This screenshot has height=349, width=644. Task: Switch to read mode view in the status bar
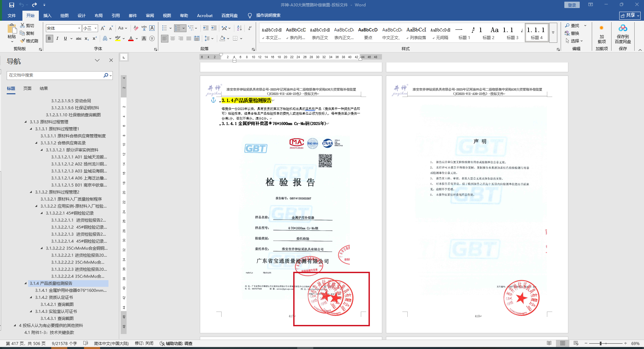tap(549, 343)
